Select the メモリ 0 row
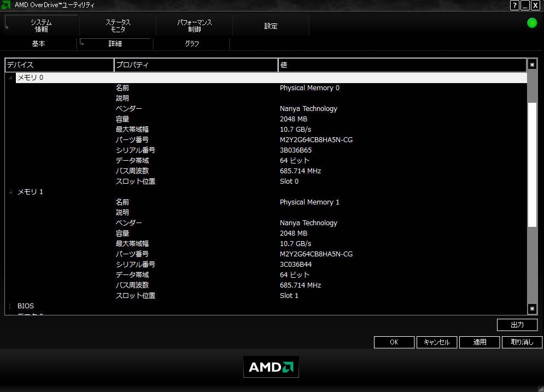 (271, 78)
